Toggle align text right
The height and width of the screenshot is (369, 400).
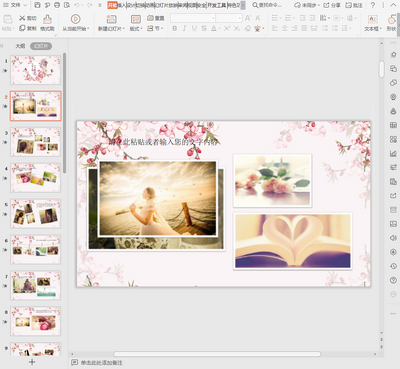[x=294, y=29]
